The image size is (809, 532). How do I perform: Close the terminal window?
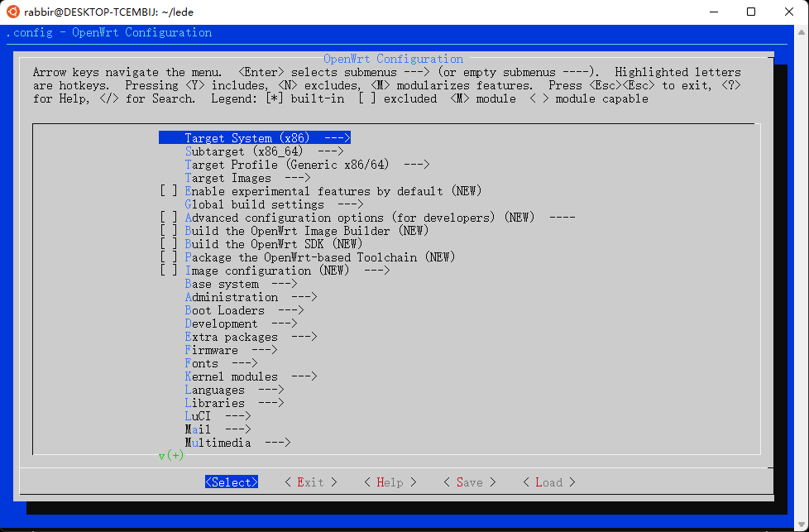point(789,12)
